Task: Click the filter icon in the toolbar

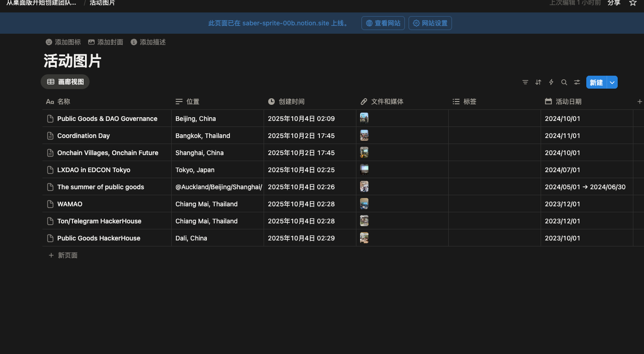Action: point(525,82)
